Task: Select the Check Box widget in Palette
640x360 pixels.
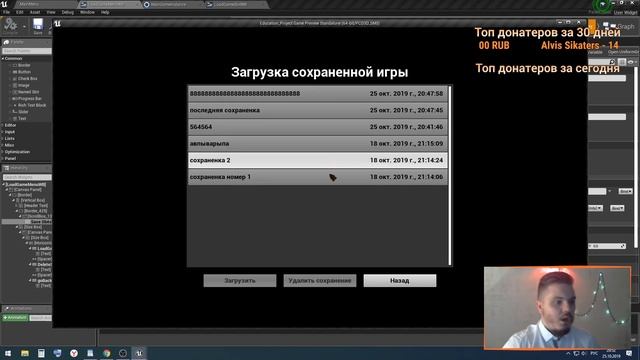Action: pos(27,78)
